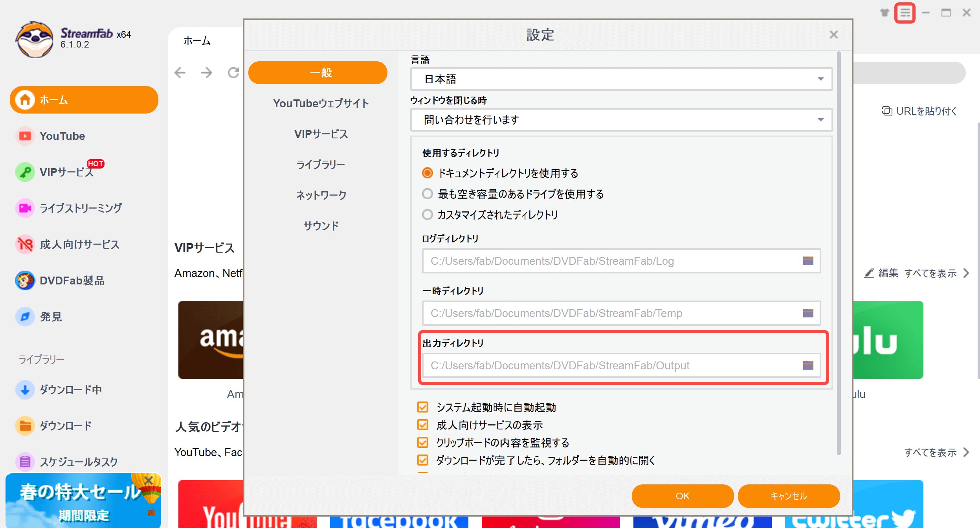Click the Amazon thumbnail in main window
Screen dimensions: 980x528
coord(211,340)
